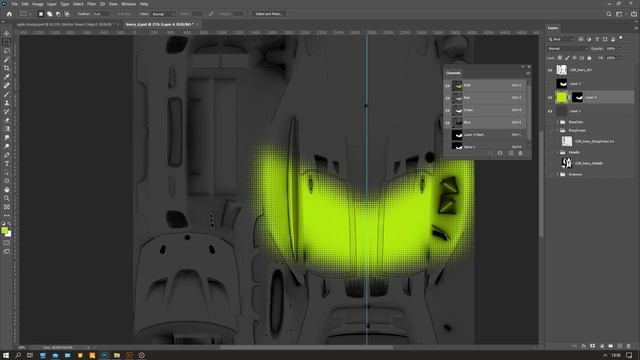The image size is (640, 360).
Task: Toggle Quick Mask mode icon
Action: 7,243
